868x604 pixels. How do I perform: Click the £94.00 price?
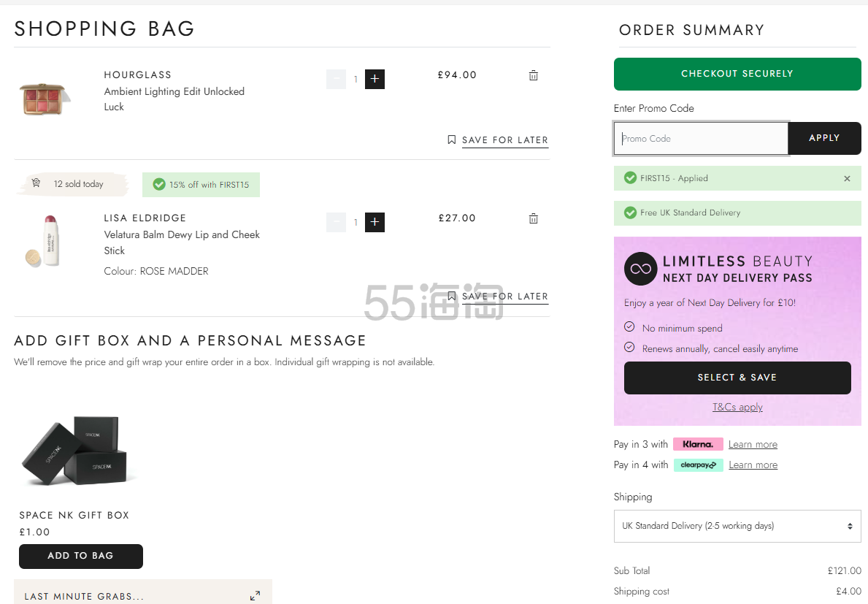pyautogui.click(x=457, y=74)
